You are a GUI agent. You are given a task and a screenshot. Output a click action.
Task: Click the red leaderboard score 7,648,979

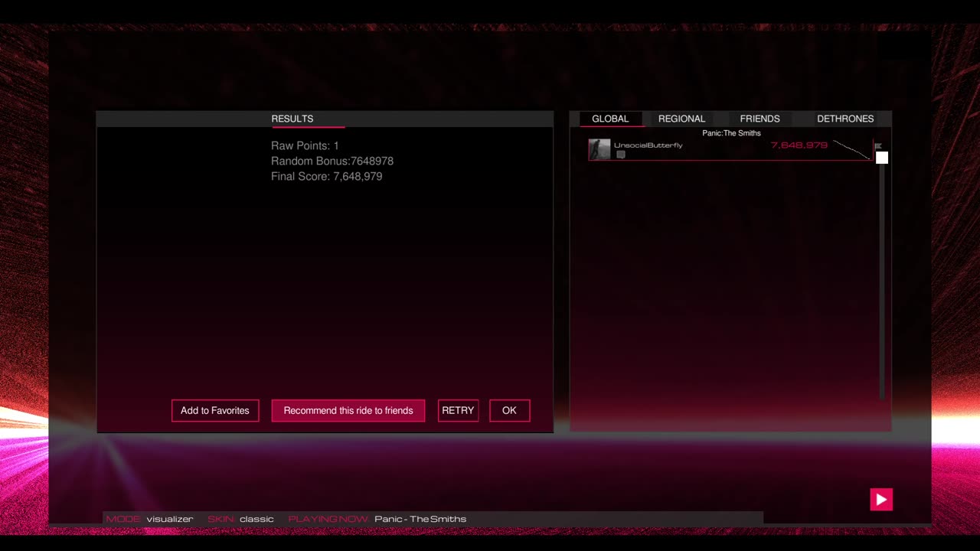pyautogui.click(x=799, y=145)
